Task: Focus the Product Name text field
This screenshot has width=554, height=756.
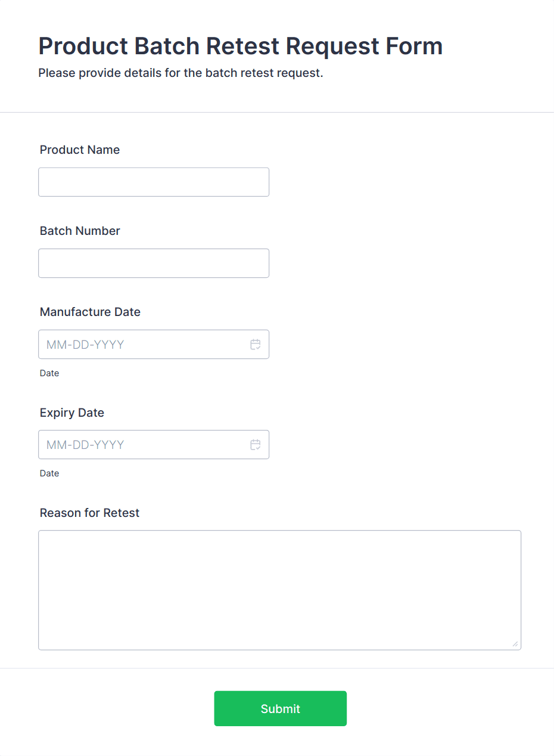Action: click(154, 182)
